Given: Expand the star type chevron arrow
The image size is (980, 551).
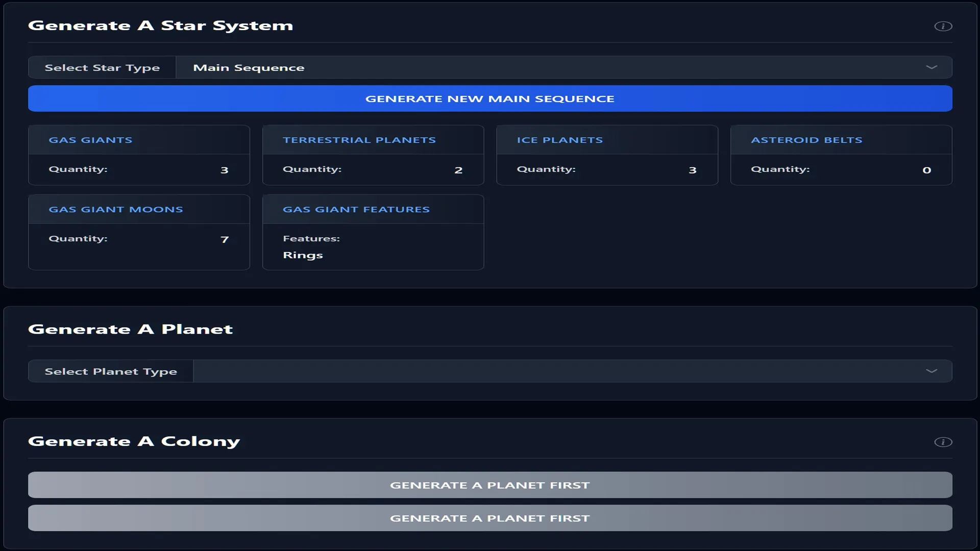Looking at the screenshot, I should [932, 67].
